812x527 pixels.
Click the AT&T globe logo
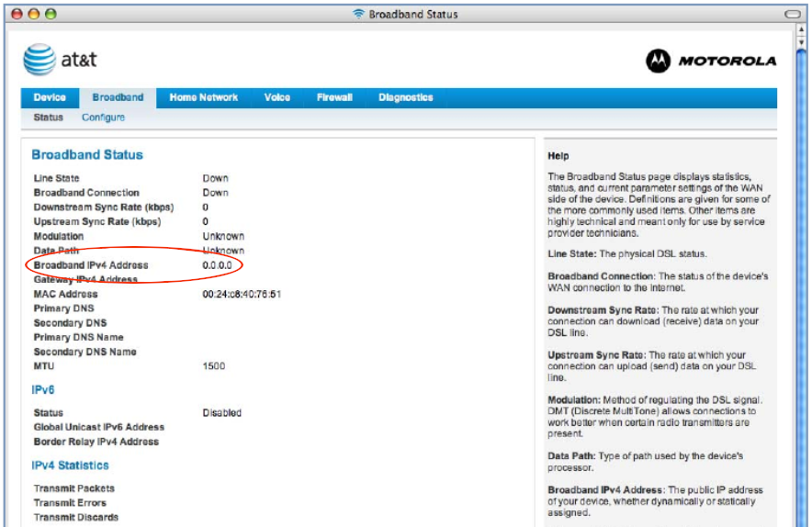(x=39, y=61)
